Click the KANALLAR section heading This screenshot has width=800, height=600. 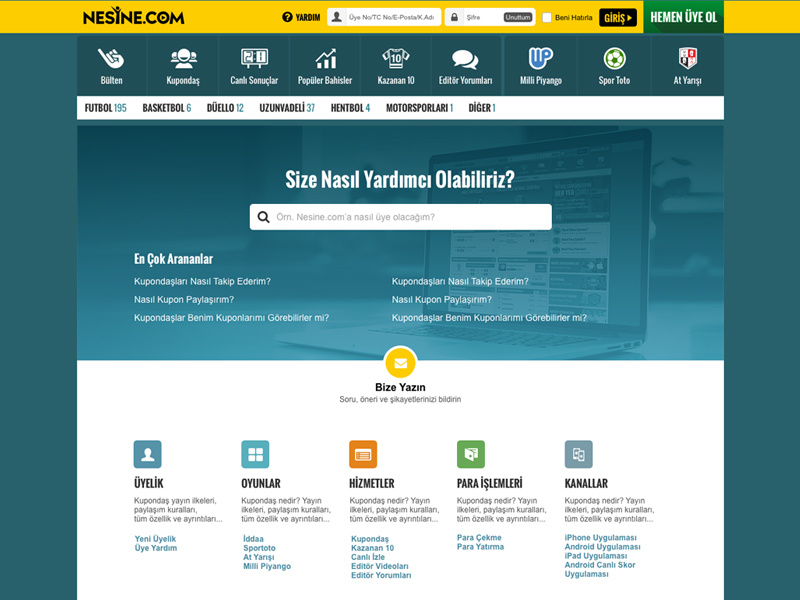pyautogui.click(x=586, y=483)
